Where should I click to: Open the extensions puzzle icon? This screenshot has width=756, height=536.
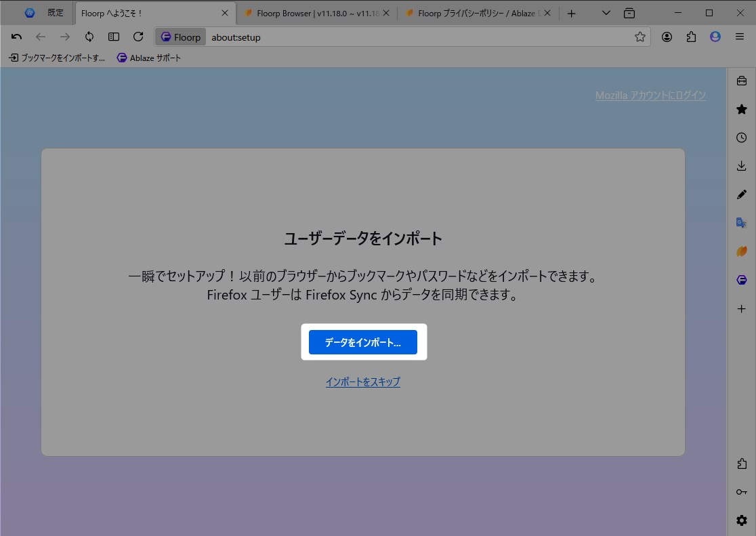point(741,463)
